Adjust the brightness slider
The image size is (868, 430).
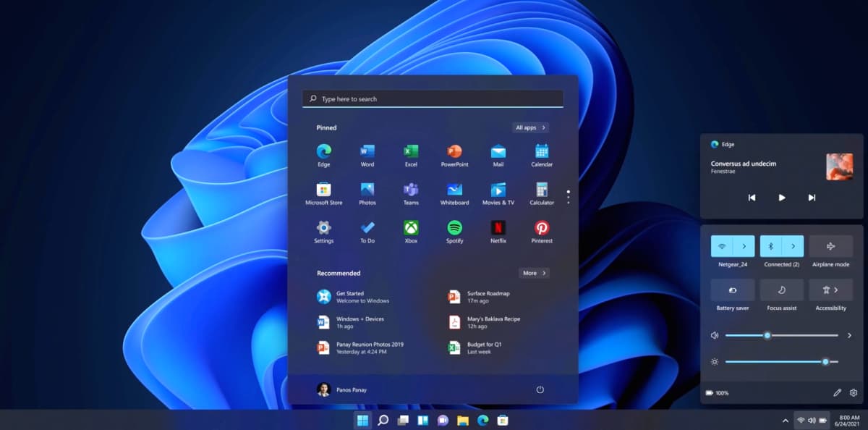tap(781, 361)
